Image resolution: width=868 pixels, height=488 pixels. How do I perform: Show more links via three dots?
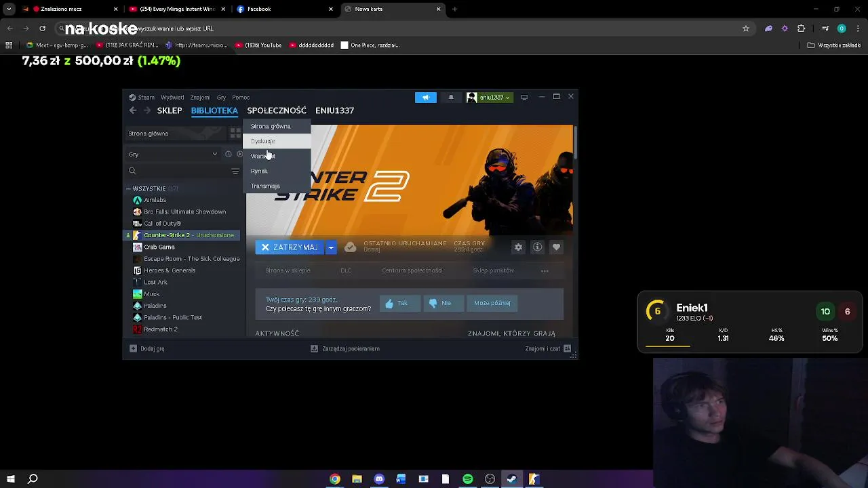(545, 270)
